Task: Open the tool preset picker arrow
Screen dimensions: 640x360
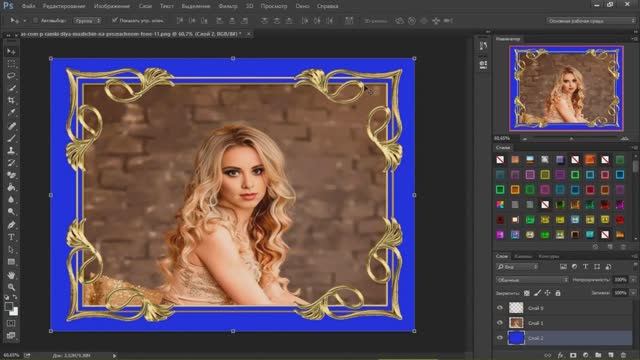Action: pyautogui.click(x=24, y=20)
